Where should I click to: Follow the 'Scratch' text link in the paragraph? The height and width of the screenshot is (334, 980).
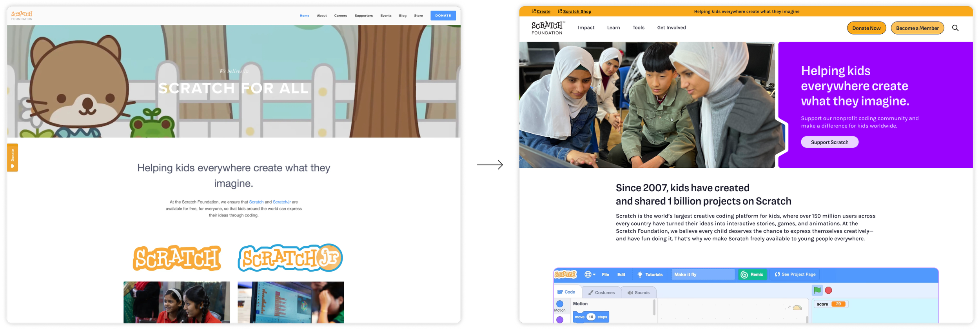pyautogui.click(x=256, y=202)
